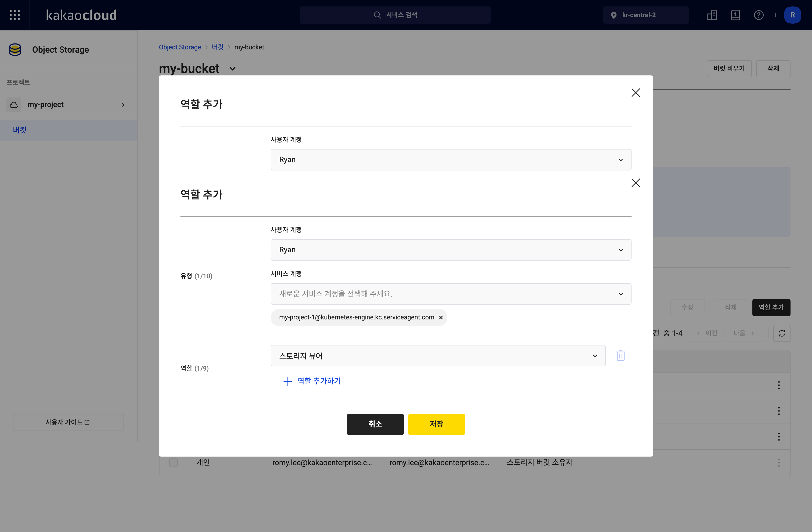Click 개인 type cell
The height and width of the screenshot is (532, 812).
coord(203,463)
